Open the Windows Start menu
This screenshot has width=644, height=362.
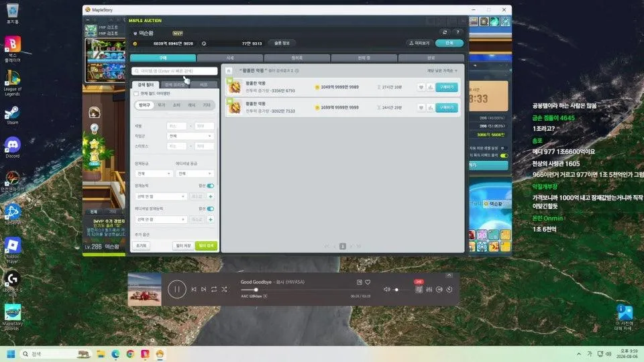(11, 354)
